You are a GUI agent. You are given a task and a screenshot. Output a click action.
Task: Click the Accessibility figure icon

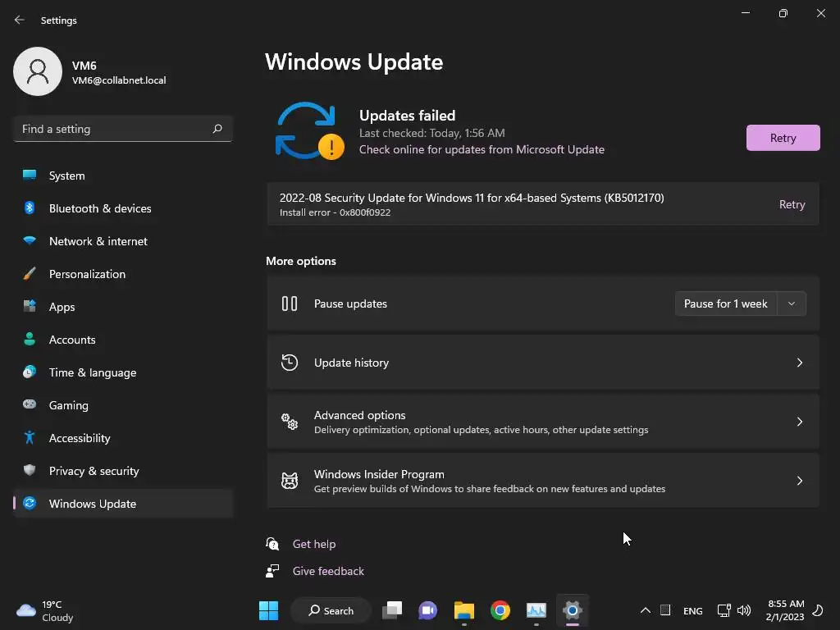30,438
